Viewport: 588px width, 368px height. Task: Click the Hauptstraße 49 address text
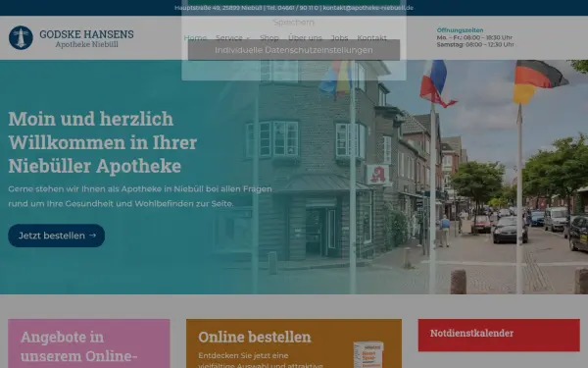coord(218,8)
